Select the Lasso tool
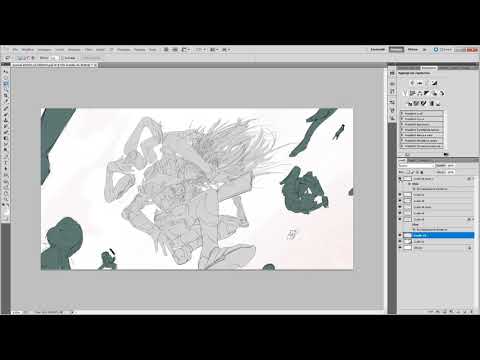480x360 pixels. 6,84
